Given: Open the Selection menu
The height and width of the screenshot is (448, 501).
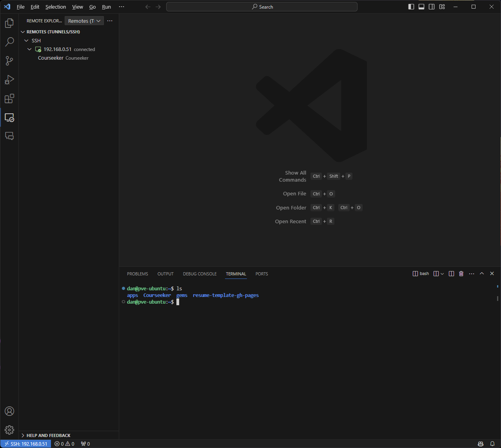Looking at the screenshot, I should point(56,7).
